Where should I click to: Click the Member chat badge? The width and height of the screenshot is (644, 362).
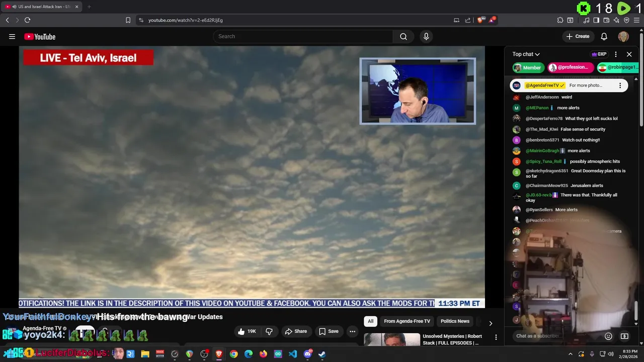528,67
